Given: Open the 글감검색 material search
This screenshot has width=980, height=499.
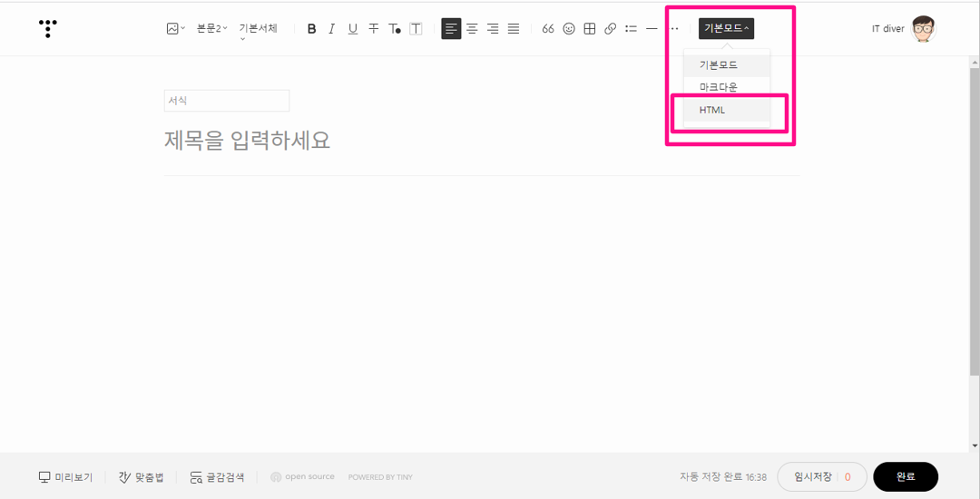Looking at the screenshot, I should pyautogui.click(x=217, y=477).
